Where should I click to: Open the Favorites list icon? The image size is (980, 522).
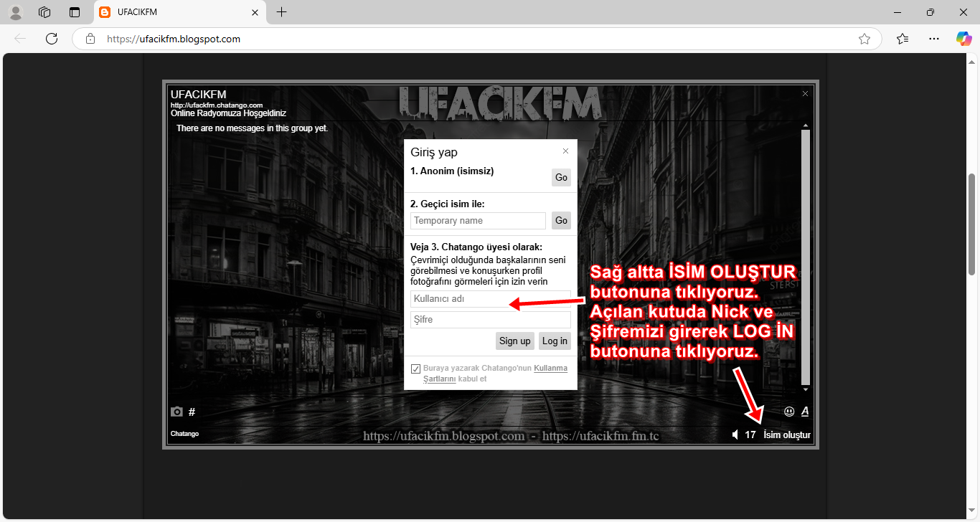pos(903,39)
